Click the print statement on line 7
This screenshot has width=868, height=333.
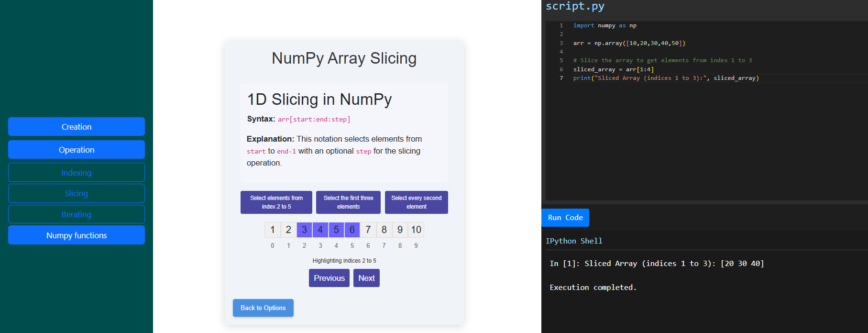click(666, 78)
